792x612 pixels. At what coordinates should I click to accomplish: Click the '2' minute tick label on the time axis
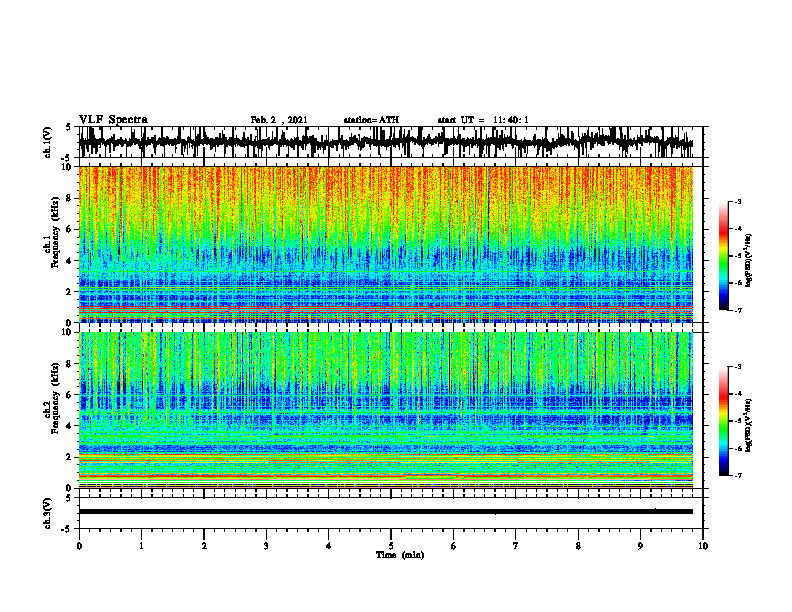204,546
